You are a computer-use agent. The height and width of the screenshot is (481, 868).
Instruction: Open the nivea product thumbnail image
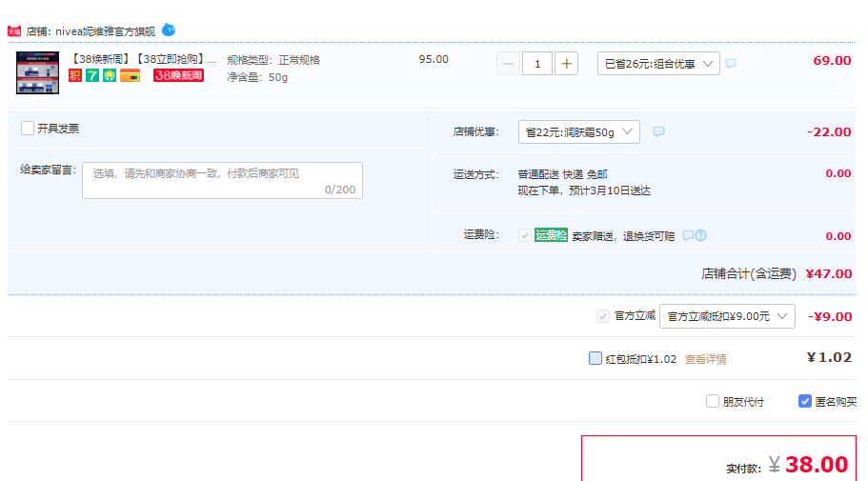coord(38,72)
